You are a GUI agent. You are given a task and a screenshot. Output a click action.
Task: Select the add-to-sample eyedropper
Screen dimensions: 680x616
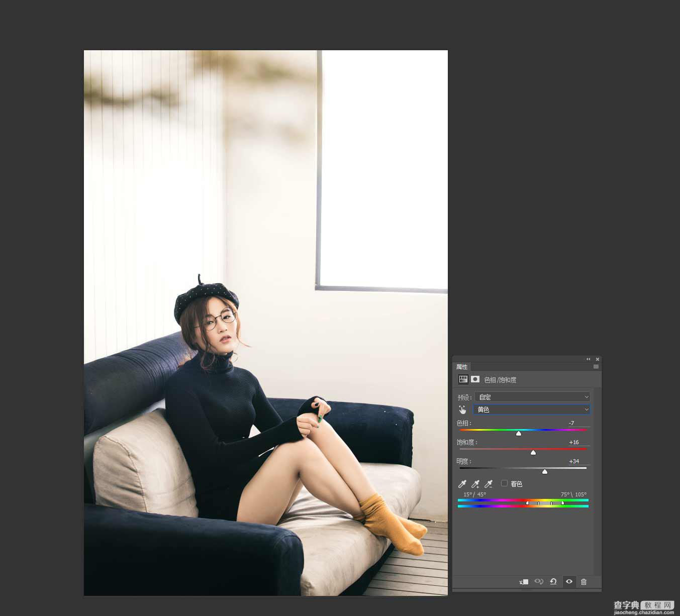click(475, 484)
